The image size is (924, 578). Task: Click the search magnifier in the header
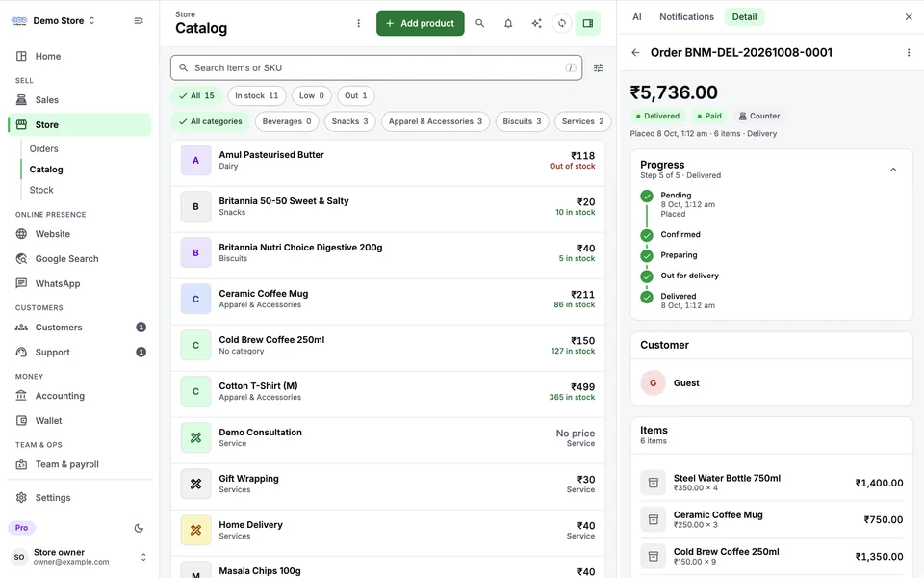point(479,23)
